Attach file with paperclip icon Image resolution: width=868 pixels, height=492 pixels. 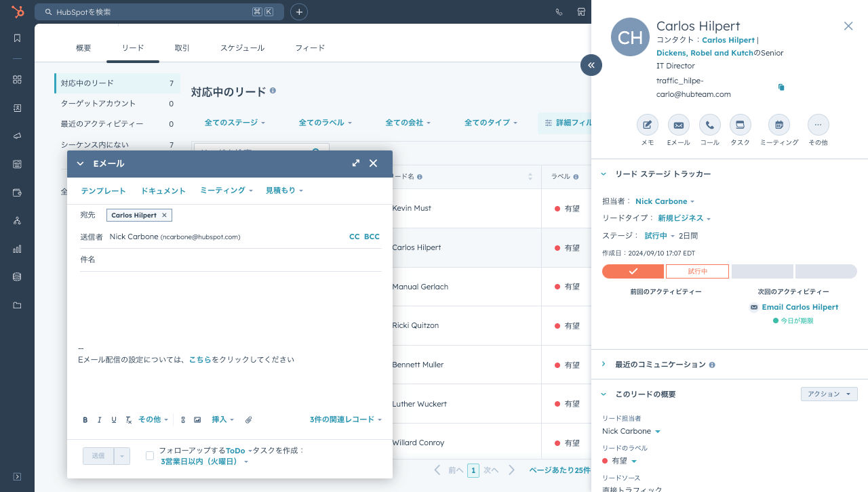[x=249, y=420]
